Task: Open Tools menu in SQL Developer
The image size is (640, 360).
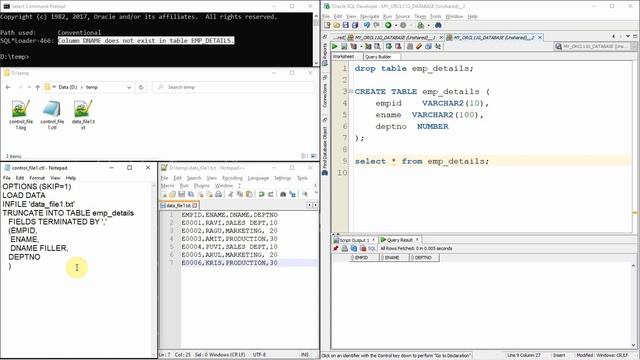Action: tap(436, 16)
